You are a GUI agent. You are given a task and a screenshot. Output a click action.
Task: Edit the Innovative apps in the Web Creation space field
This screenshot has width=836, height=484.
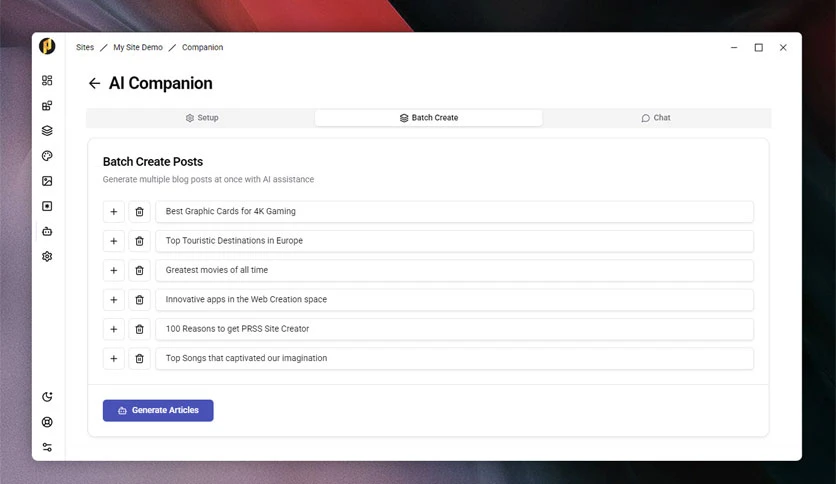coord(454,300)
